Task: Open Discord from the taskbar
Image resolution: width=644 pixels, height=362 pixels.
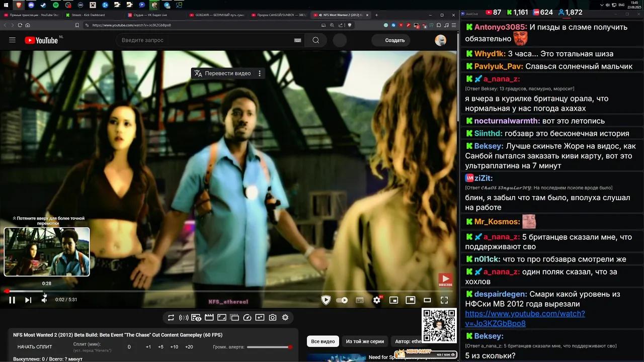Action: [x=31, y=5]
